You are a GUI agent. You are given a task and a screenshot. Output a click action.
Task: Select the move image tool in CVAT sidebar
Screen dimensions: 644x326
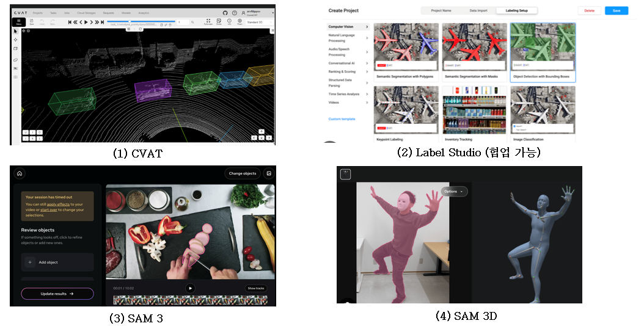tap(16, 40)
